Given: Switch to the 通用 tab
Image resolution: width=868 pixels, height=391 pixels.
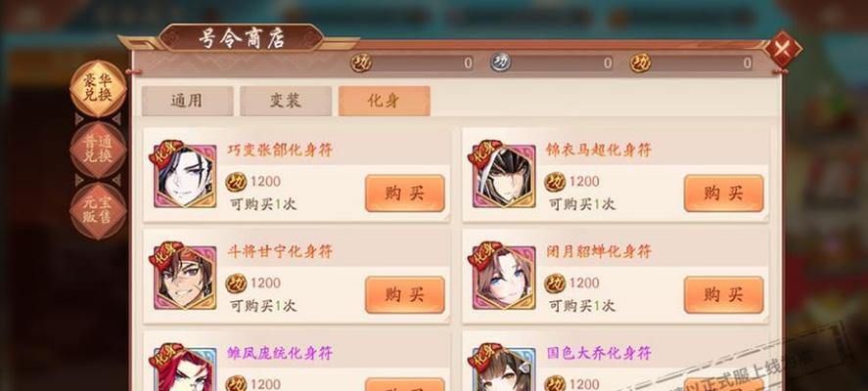Looking at the screenshot, I should click(187, 101).
